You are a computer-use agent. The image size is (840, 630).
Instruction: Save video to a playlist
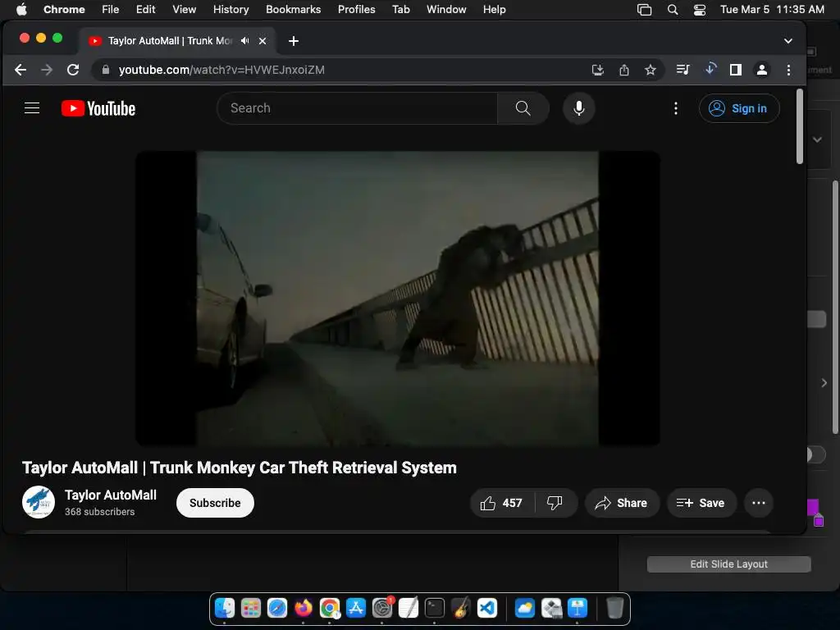pos(701,503)
